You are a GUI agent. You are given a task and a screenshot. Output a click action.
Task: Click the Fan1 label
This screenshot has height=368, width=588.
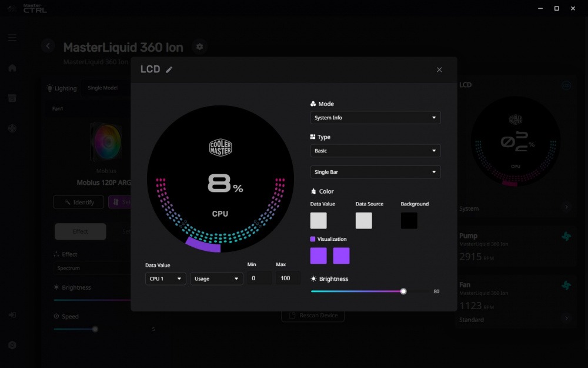(58, 108)
